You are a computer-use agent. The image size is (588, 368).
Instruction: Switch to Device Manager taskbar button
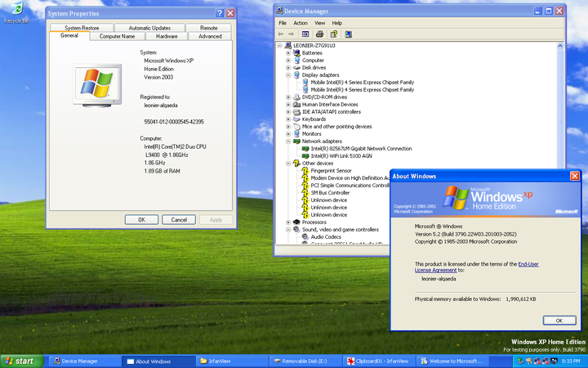click(85, 361)
